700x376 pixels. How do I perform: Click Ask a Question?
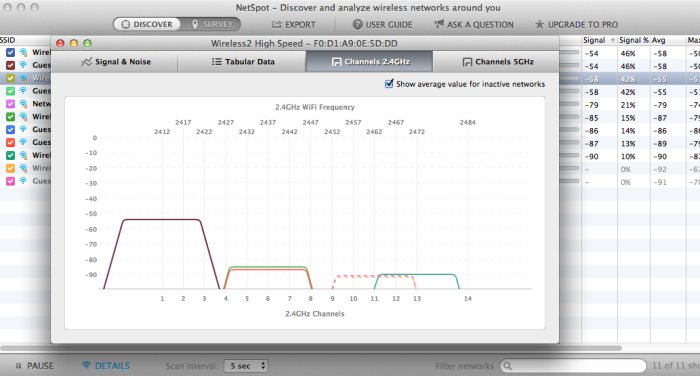[474, 25]
